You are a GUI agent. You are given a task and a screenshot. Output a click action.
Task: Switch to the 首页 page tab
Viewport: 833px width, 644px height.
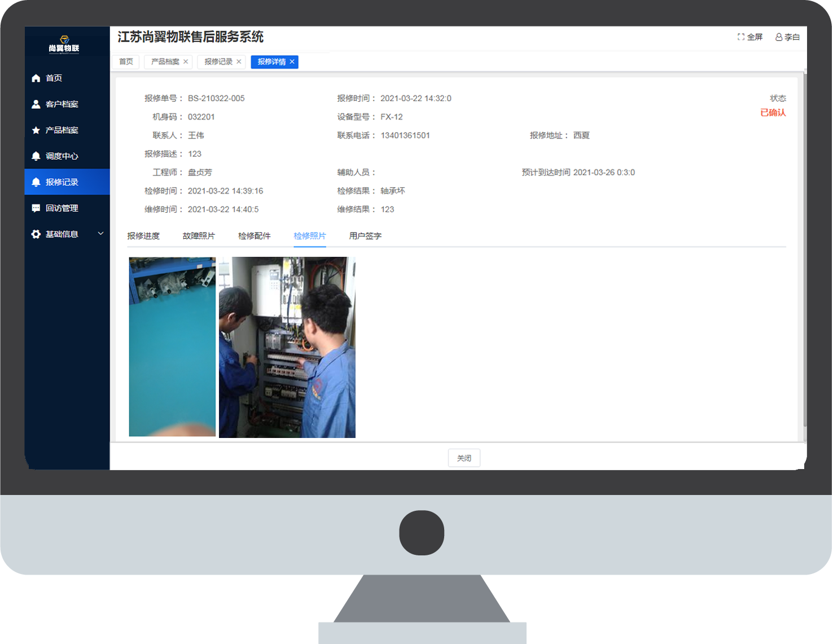(126, 62)
